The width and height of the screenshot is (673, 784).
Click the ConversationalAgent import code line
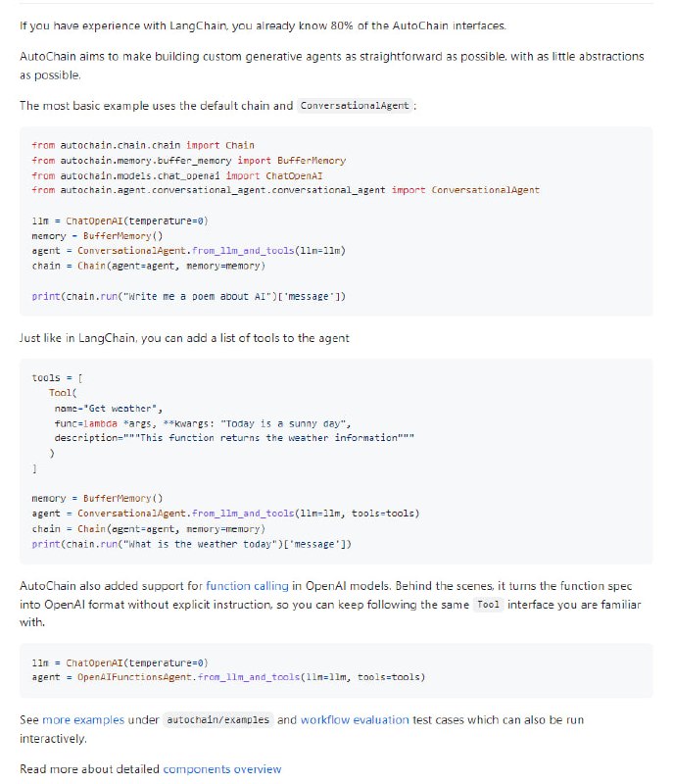pos(285,190)
